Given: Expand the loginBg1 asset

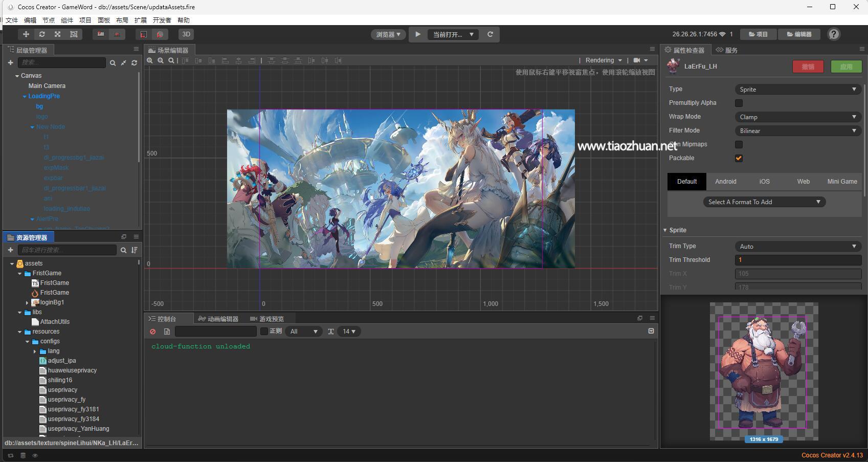Looking at the screenshot, I should [27, 303].
